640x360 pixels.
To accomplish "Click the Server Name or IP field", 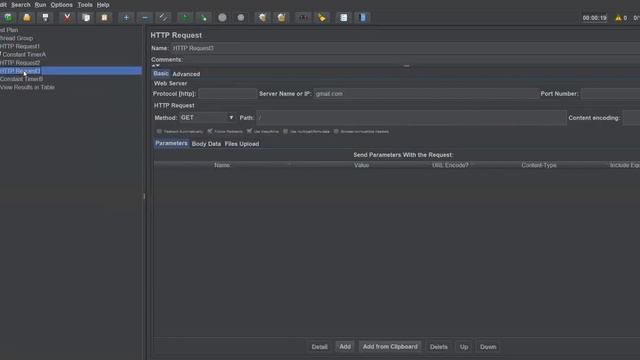I will 426,94.
